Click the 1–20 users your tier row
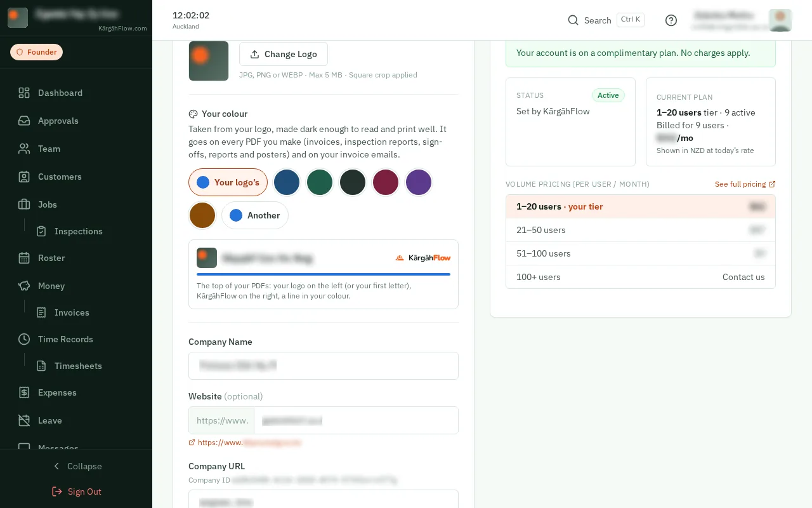The image size is (812, 508). click(641, 206)
